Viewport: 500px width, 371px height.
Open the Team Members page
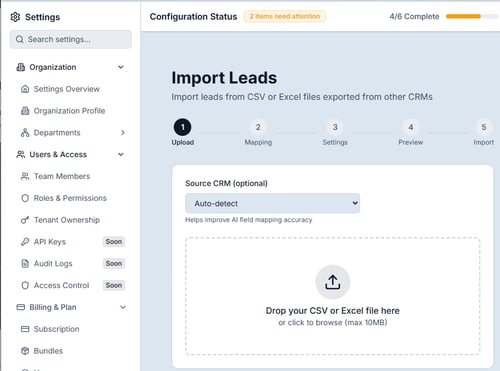pyautogui.click(x=62, y=176)
